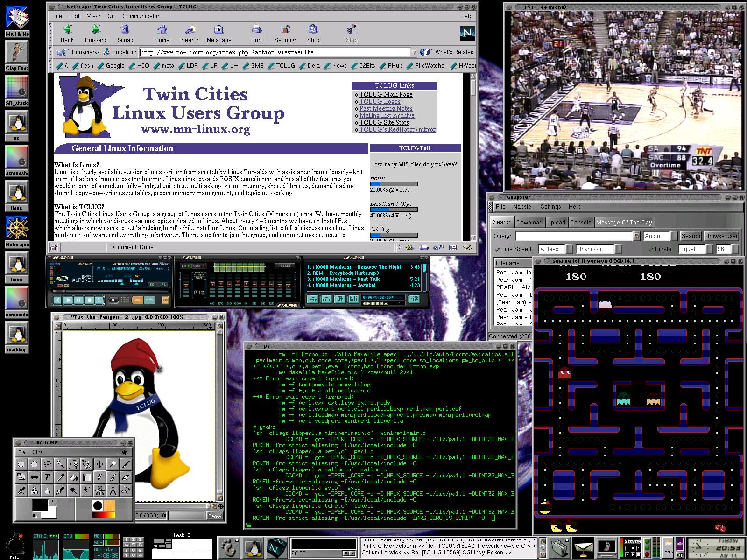Open the XMMS equalizer PRESET menu
This screenshot has width=747, height=560.
(284, 266)
